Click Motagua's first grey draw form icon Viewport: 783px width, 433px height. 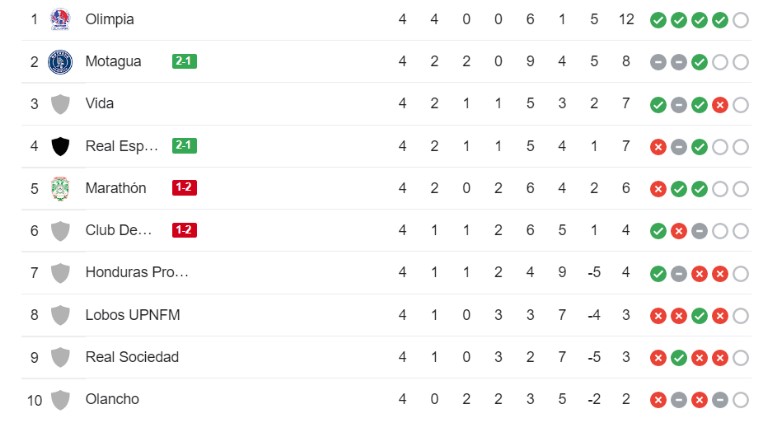[x=658, y=62]
